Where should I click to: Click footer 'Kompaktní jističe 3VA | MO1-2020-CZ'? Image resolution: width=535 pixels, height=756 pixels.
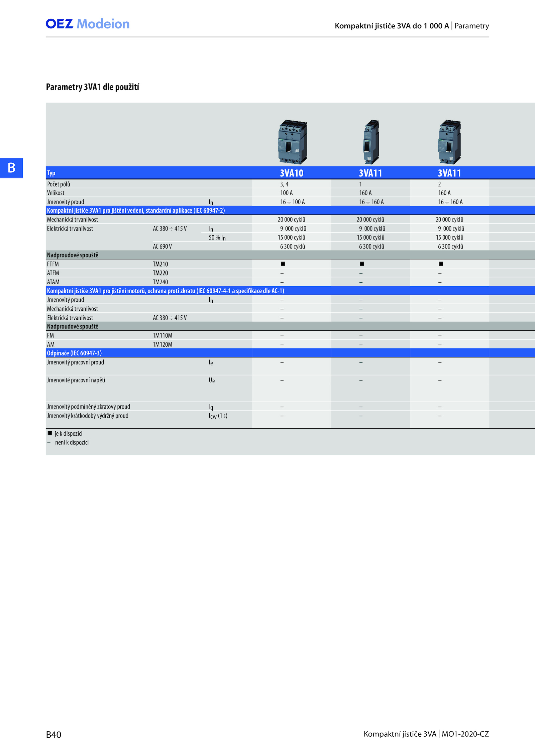click(x=426, y=734)
